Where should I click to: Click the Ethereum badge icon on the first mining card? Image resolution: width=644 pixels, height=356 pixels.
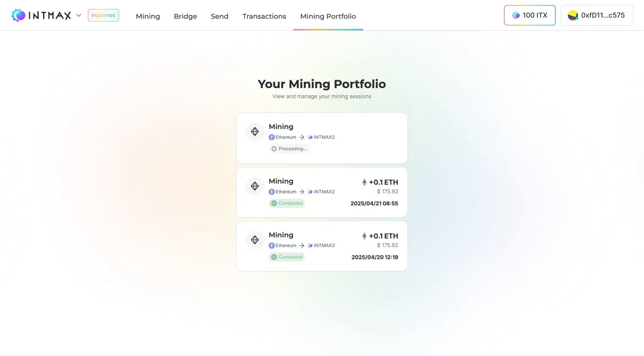(x=272, y=137)
